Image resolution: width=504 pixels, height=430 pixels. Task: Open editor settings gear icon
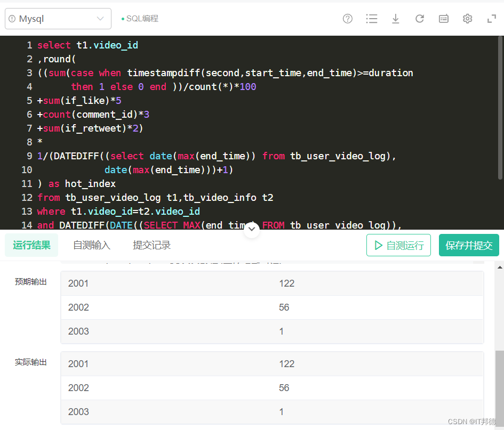click(x=468, y=19)
